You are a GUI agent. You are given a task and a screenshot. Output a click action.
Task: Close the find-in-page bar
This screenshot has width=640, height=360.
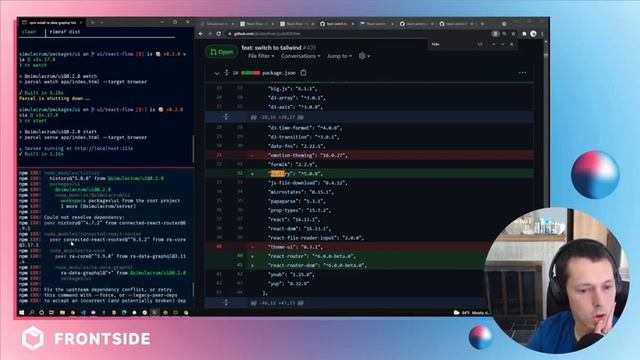click(x=511, y=44)
